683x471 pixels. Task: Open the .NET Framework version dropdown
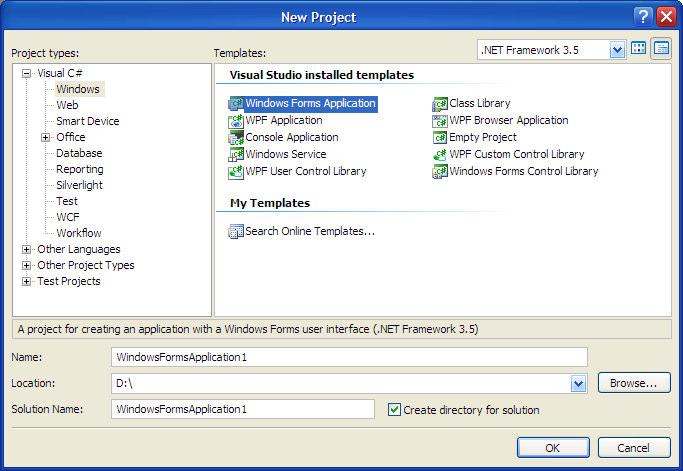pos(617,50)
